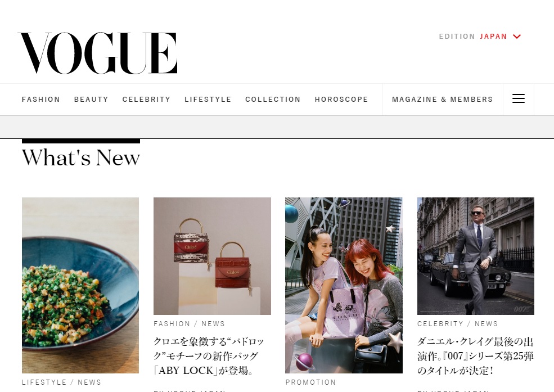Click the ABY LOCK article headline

click(x=209, y=356)
